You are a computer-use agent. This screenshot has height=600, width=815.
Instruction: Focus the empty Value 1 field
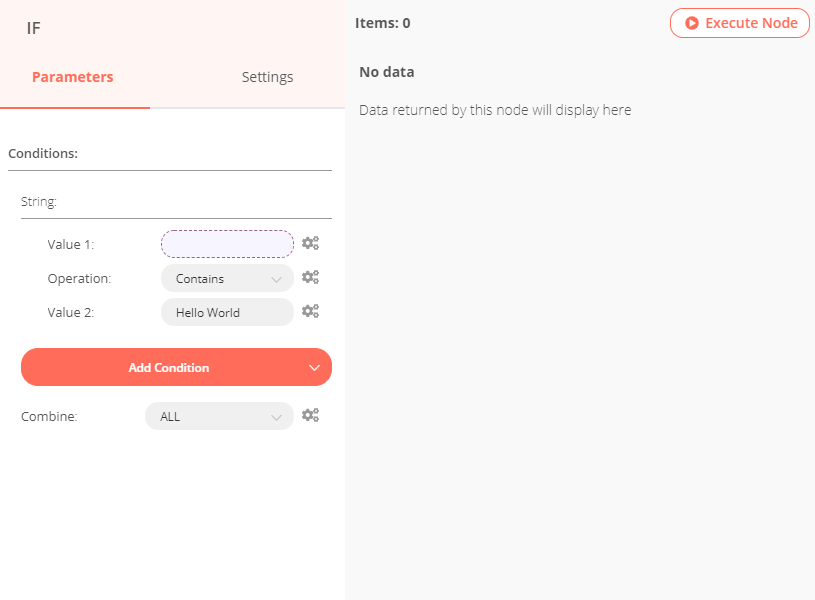227,244
